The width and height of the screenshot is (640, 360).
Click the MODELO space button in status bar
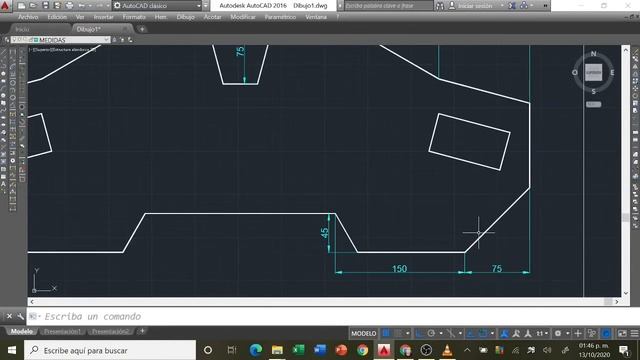tap(364, 333)
